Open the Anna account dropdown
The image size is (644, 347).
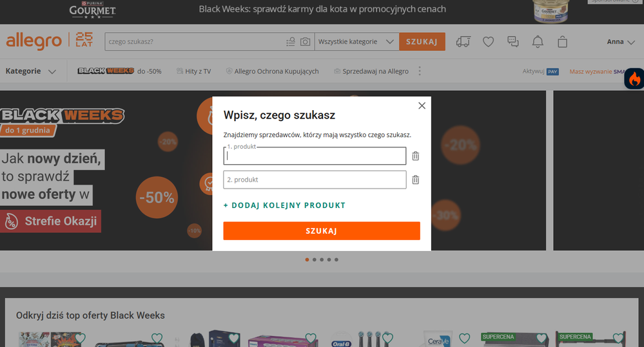coord(623,42)
